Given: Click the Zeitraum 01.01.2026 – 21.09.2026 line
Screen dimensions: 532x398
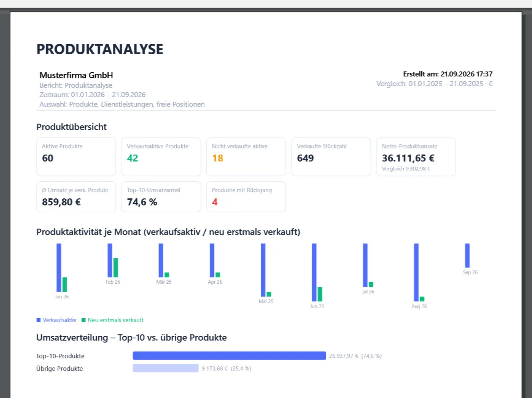Looking at the screenshot, I should 92,95.
